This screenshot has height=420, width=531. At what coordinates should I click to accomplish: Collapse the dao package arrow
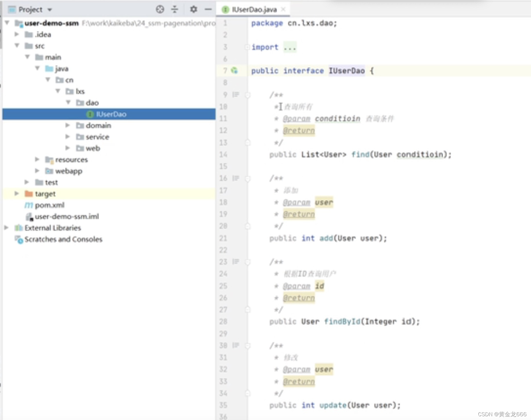click(68, 102)
